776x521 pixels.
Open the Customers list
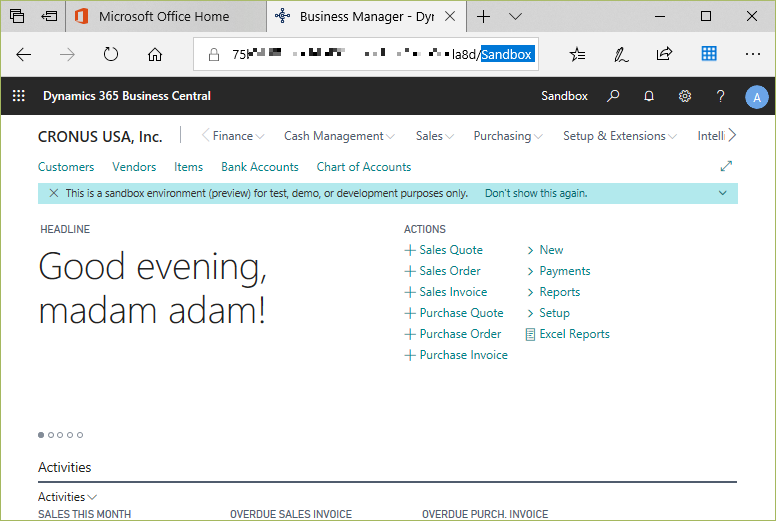[66, 167]
